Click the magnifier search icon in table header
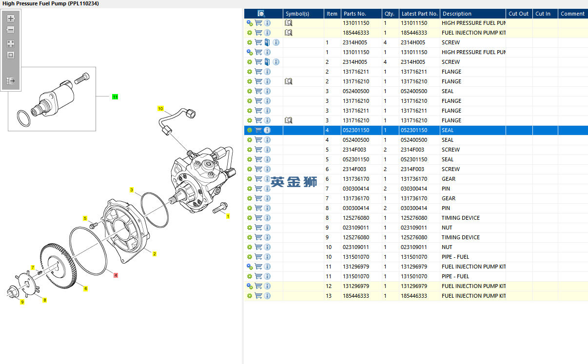 pos(261,14)
